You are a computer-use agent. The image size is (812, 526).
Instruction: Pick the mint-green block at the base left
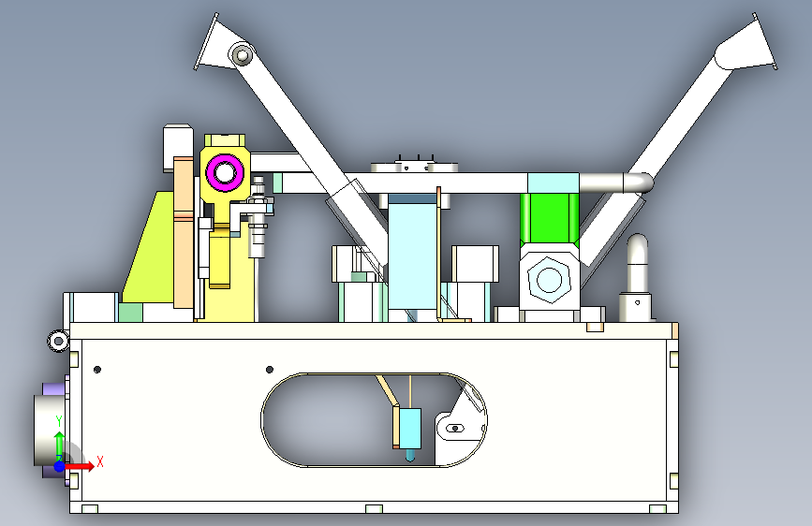130,313
